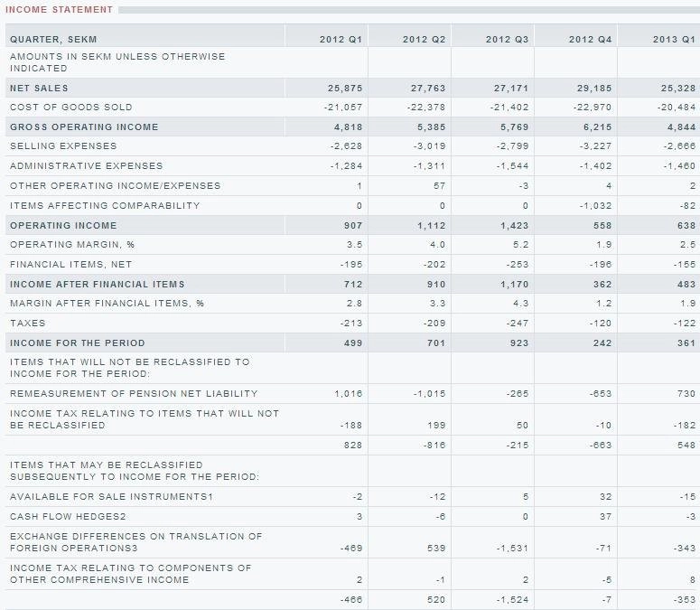Select other comprehensive income tax value 8
This screenshot has height=610, width=700.
(693, 579)
